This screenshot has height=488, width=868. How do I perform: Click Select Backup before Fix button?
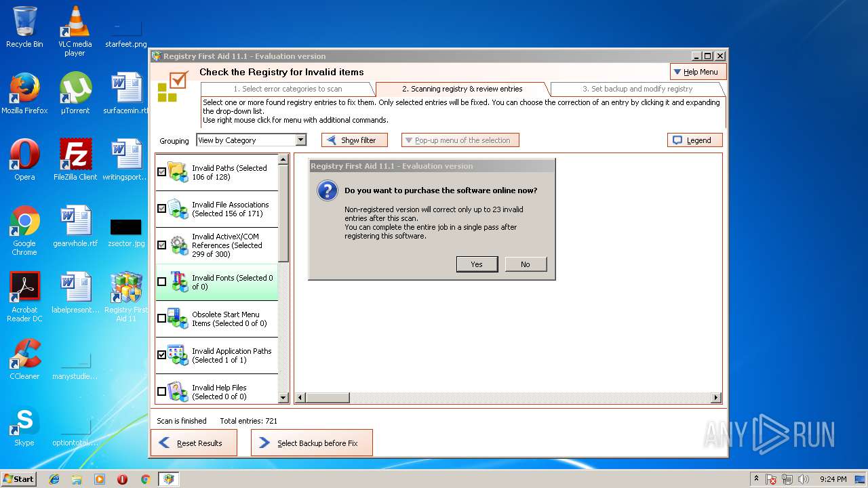click(x=312, y=443)
